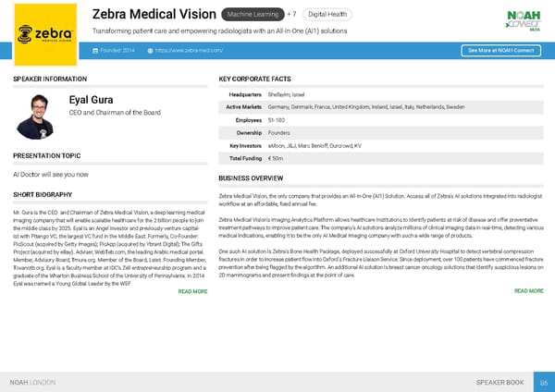Click the globe icon beside the website URL
The height and width of the screenshot is (392, 555).
click(x=150, y=49)
